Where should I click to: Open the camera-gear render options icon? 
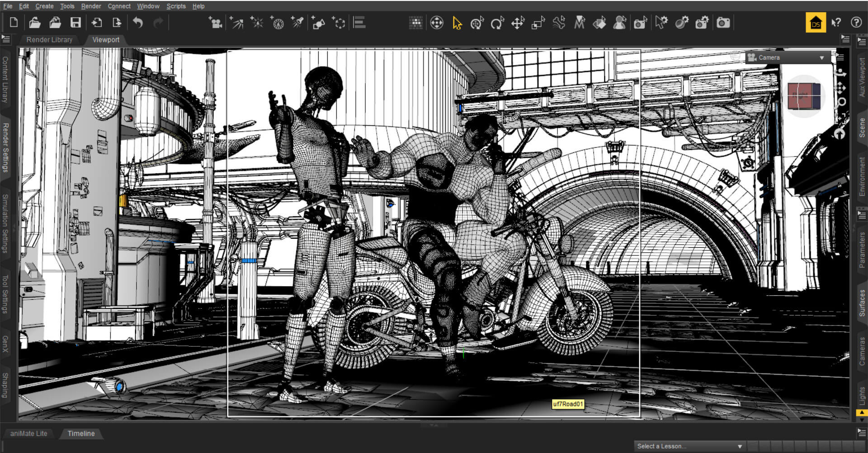click(702, 23)
